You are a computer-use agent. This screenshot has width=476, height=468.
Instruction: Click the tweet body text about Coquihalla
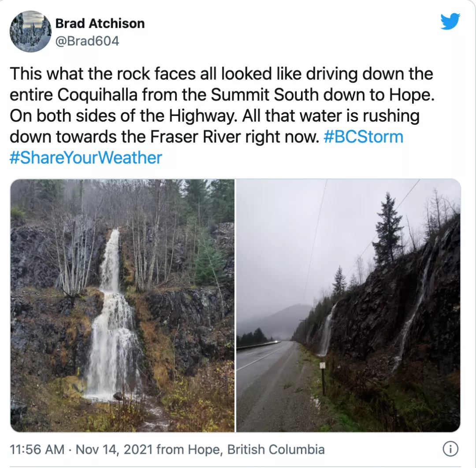coord(222,105)
